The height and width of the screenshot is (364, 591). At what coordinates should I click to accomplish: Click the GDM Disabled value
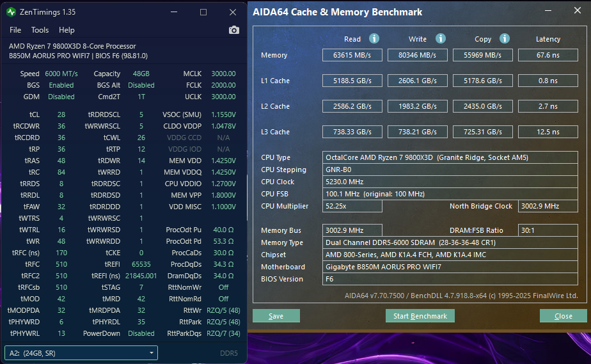(61, 97)
